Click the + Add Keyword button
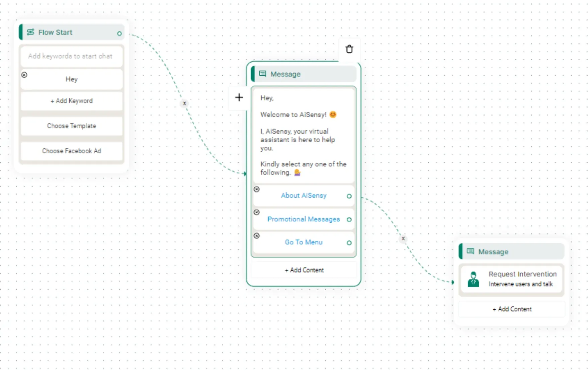The width and height of the screenshot is (588, 375). [x=71, y=101]
